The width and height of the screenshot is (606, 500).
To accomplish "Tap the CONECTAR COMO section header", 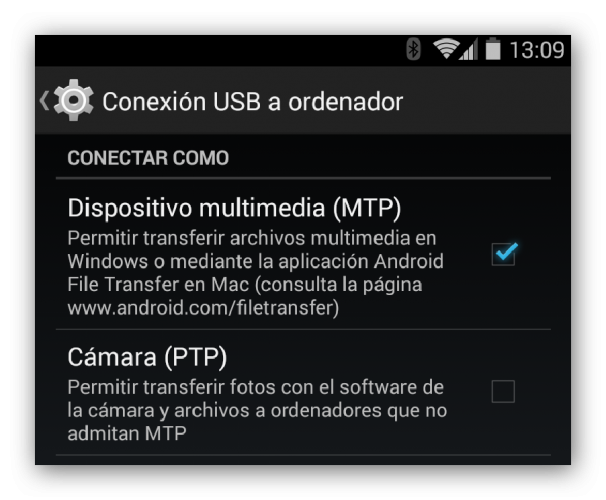I will 148,158.
